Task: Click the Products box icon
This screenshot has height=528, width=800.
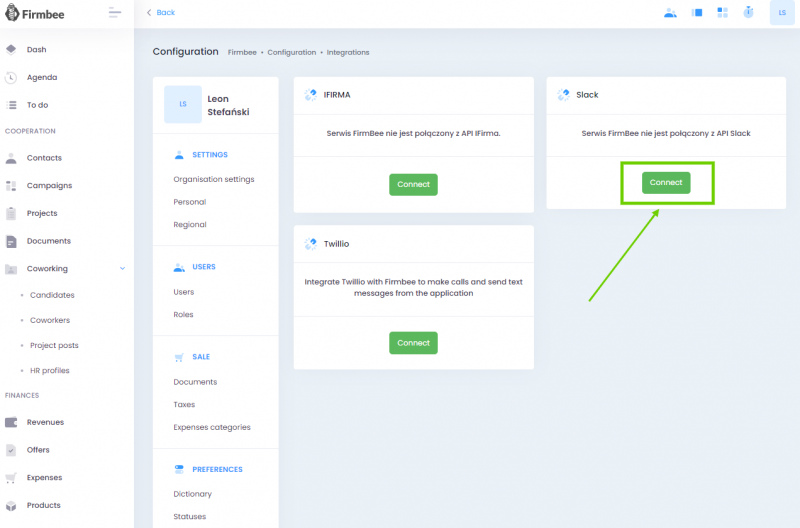Action: (11, 506)
